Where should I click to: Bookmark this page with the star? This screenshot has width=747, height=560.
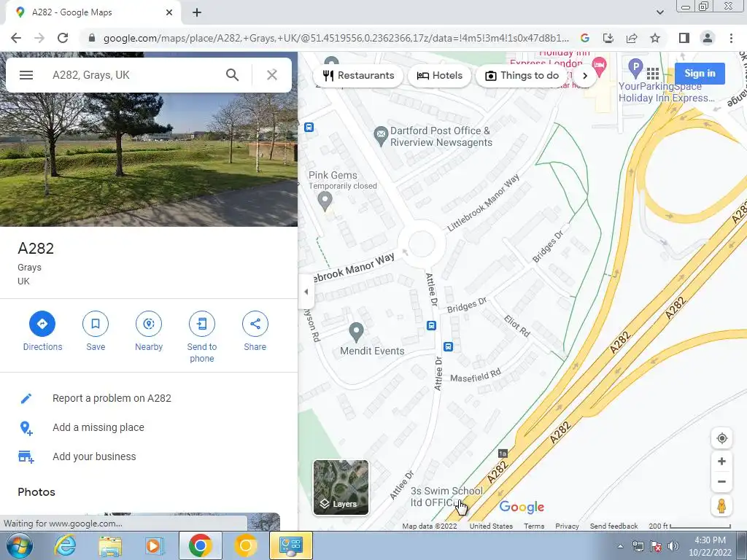(x=655, y=38)
